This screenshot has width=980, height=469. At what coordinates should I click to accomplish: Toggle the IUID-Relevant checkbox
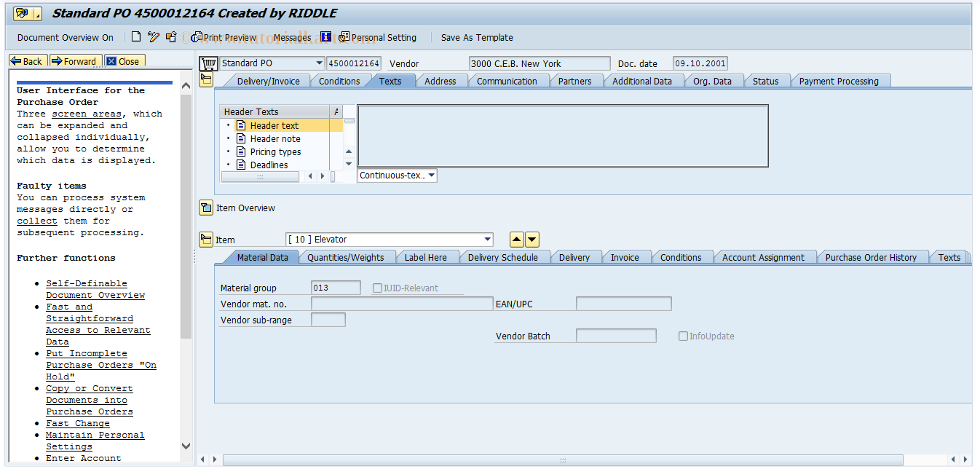coord(377,287)
